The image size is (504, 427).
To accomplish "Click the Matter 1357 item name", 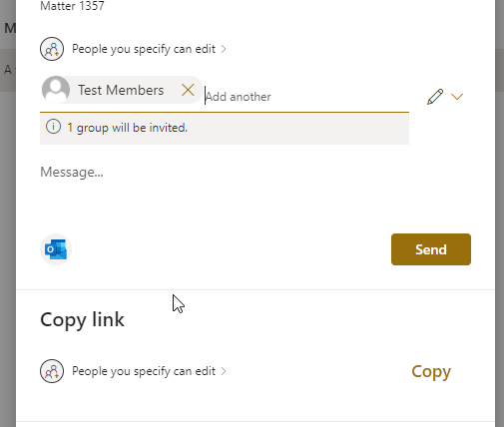I will [72, 6].
